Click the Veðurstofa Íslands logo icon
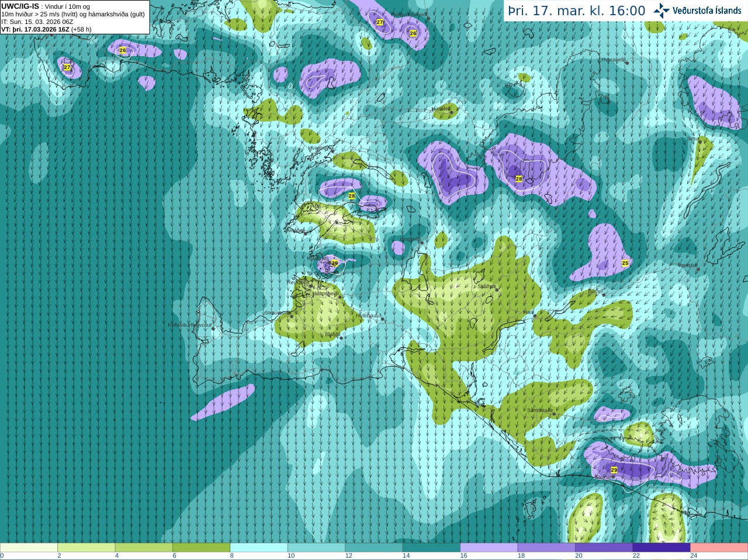This screenshot has height=560, width=748. tap(662, 11)
